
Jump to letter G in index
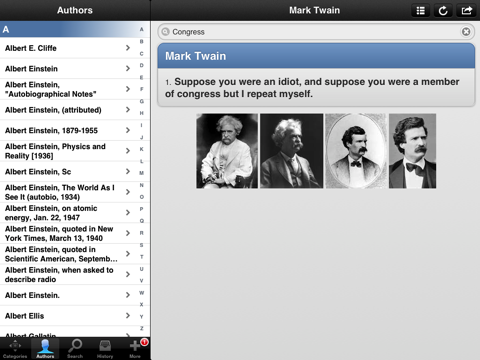(142, 101)
